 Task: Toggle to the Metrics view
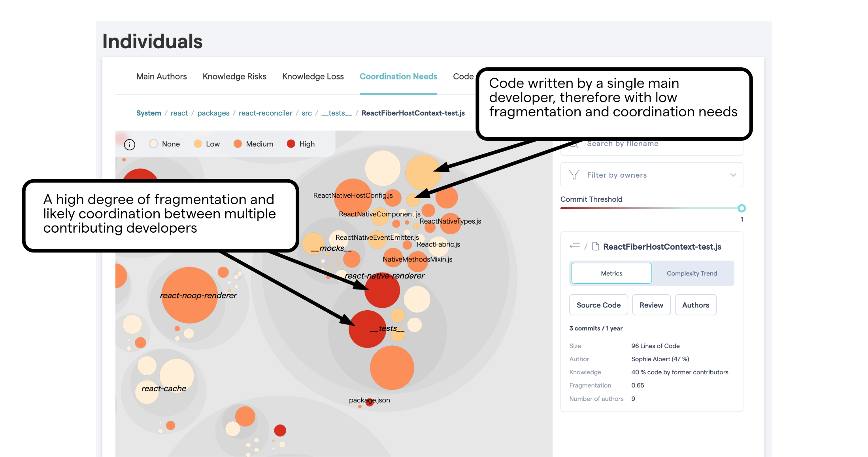tap(611, 273)
